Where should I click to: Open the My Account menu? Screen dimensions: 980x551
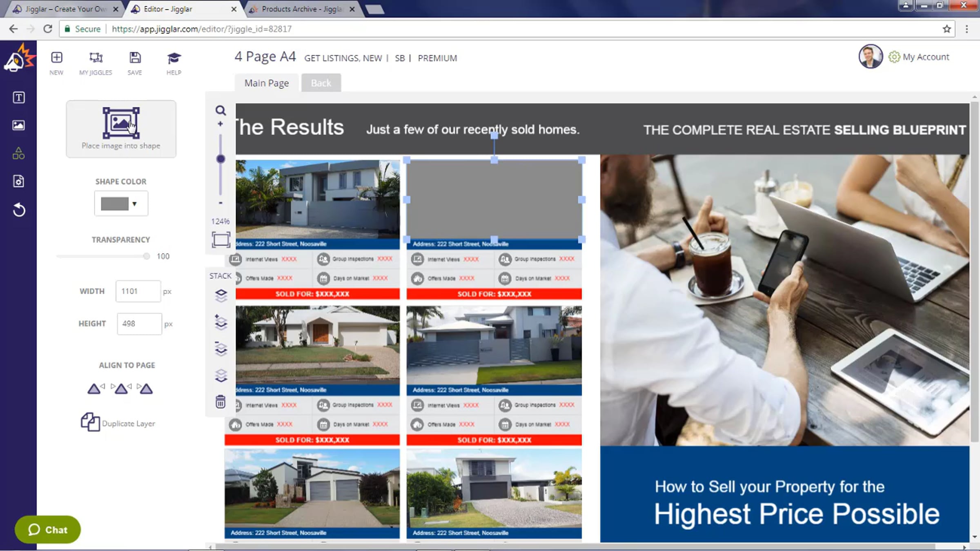(925, 57)
